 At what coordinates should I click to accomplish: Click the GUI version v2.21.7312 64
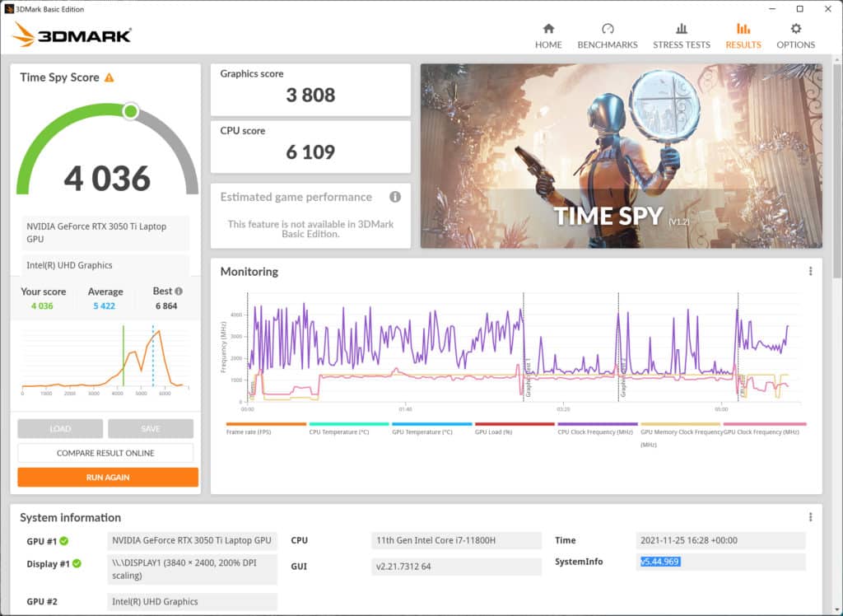[456, 566]
